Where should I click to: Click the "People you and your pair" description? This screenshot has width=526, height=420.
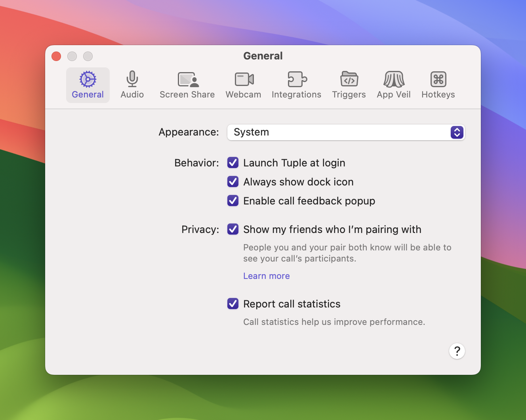point(347,253)
